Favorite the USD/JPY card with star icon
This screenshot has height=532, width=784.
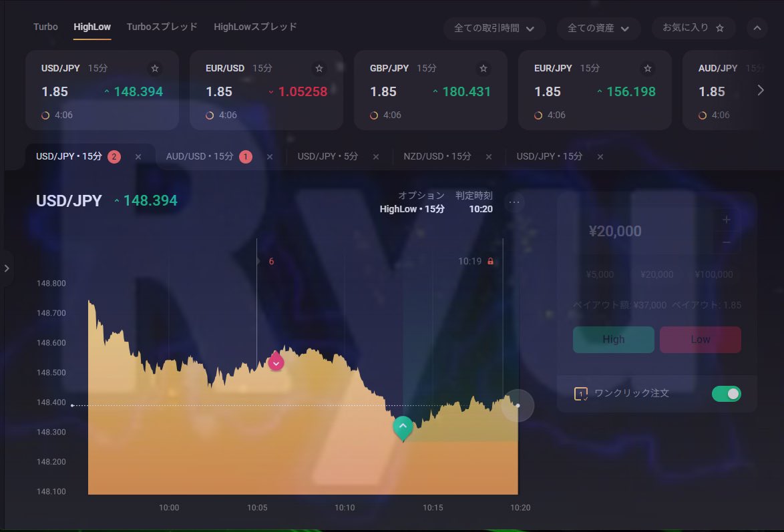[155, 69]
